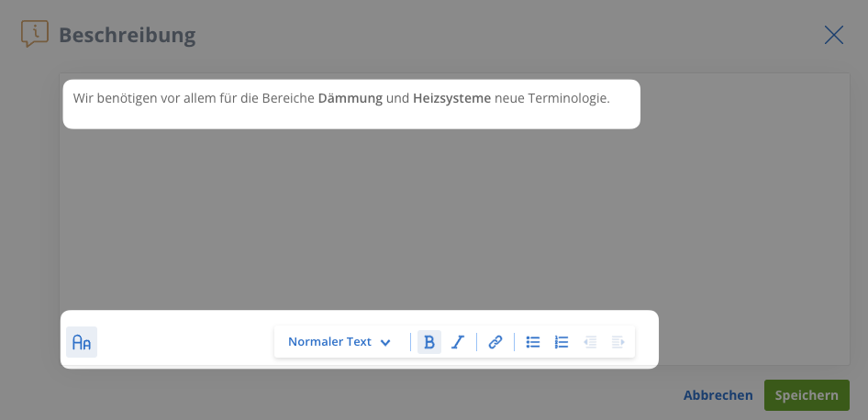Toggle bold formatting (B icon)
Viewport: 868px width, 420px height.
click(x=429, y=342)
